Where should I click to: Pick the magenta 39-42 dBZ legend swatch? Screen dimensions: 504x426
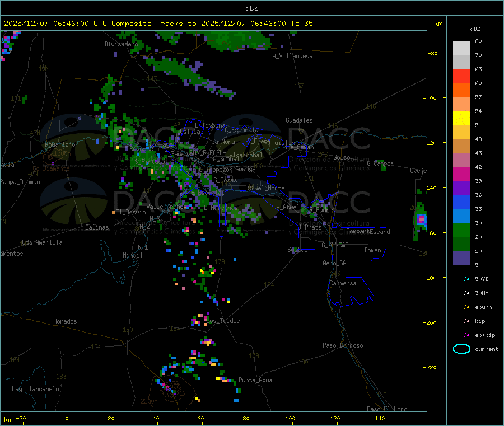click(x=461, y=174)
